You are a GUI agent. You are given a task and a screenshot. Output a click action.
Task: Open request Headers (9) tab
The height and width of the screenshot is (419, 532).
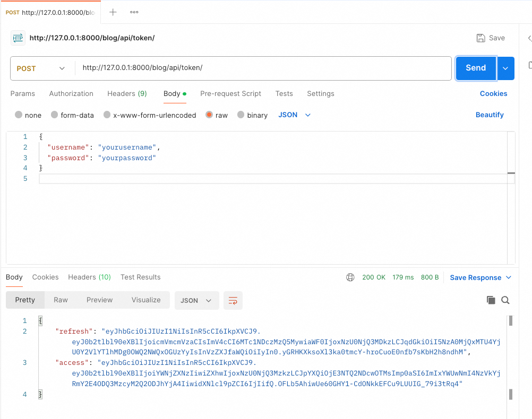click(x=127, y=93)
